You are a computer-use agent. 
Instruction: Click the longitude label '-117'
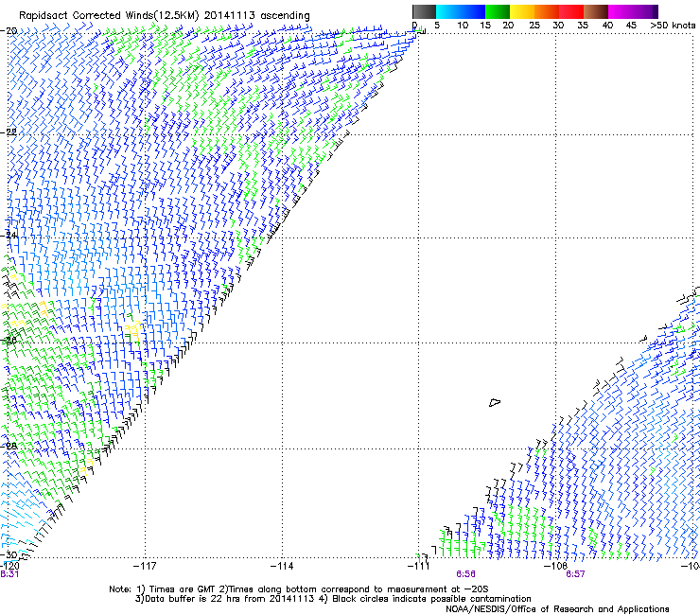point(145,566)
